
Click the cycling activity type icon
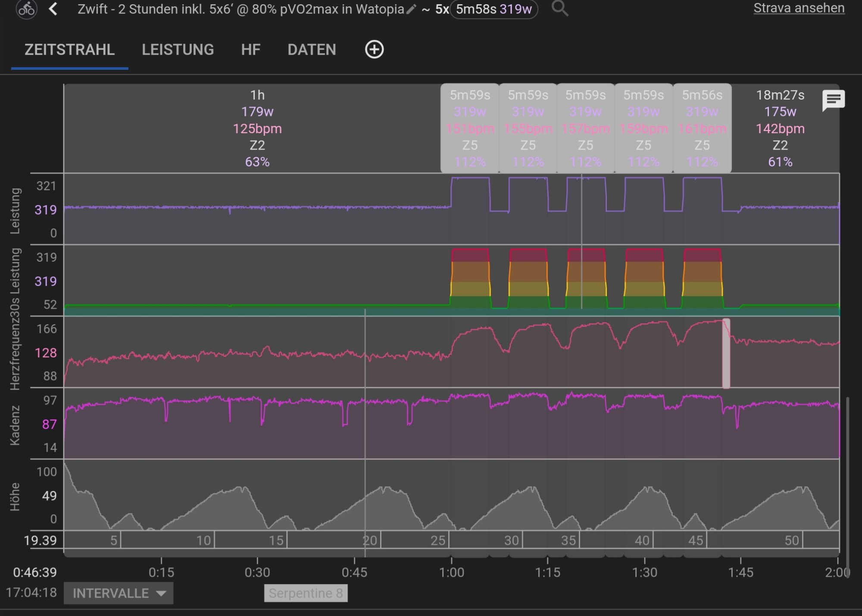[26, 9]
